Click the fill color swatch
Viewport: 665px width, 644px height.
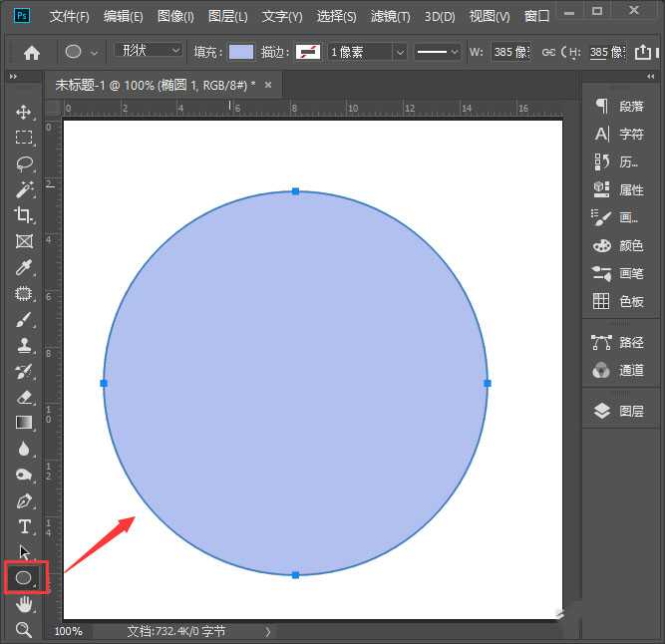click(240, 52)
